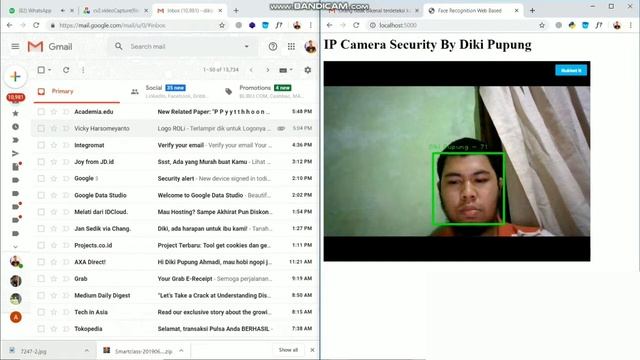Close the downloads bar

(x=312, y=350)
